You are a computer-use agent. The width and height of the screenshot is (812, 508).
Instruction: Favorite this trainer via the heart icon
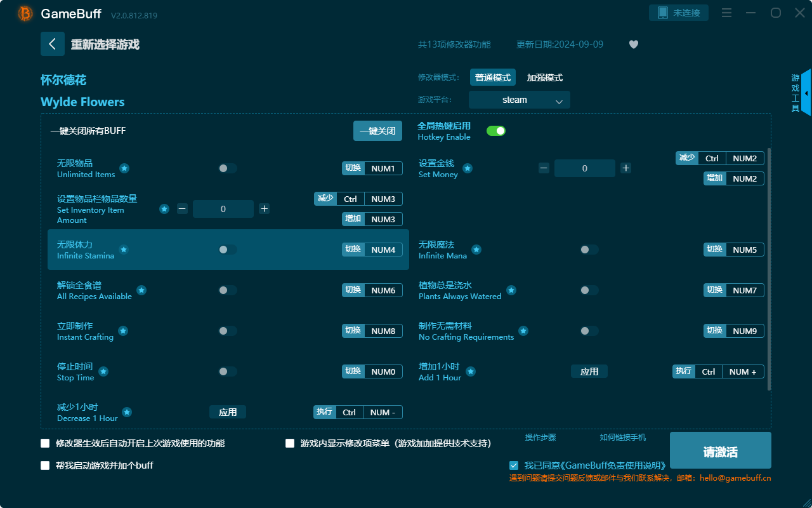(633, 44)
